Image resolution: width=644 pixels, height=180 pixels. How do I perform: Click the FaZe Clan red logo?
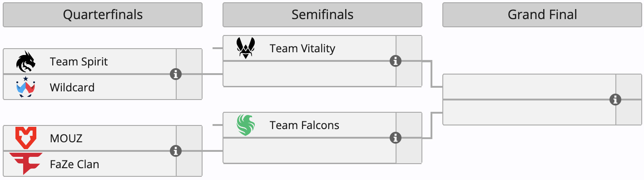pos(26,164)
